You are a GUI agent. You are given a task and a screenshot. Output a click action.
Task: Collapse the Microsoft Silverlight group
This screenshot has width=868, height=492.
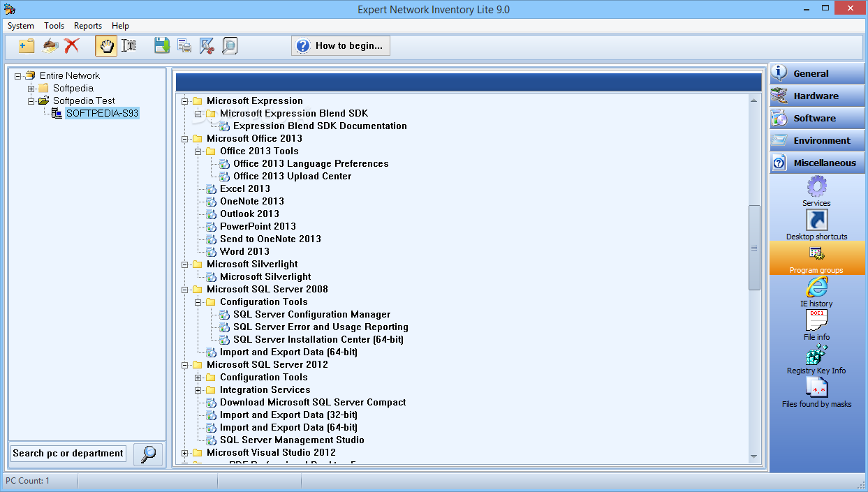pyautogui.click(x=185, y=264)
